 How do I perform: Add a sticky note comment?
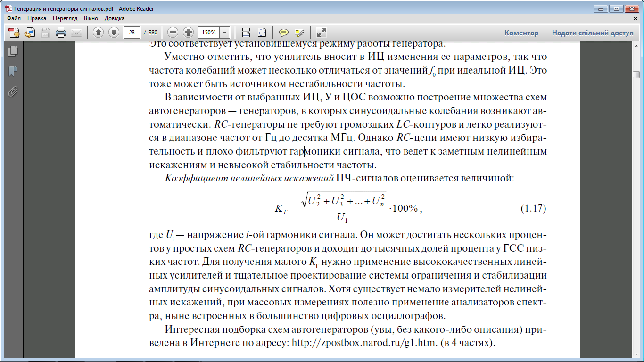(x=283, y=33)
